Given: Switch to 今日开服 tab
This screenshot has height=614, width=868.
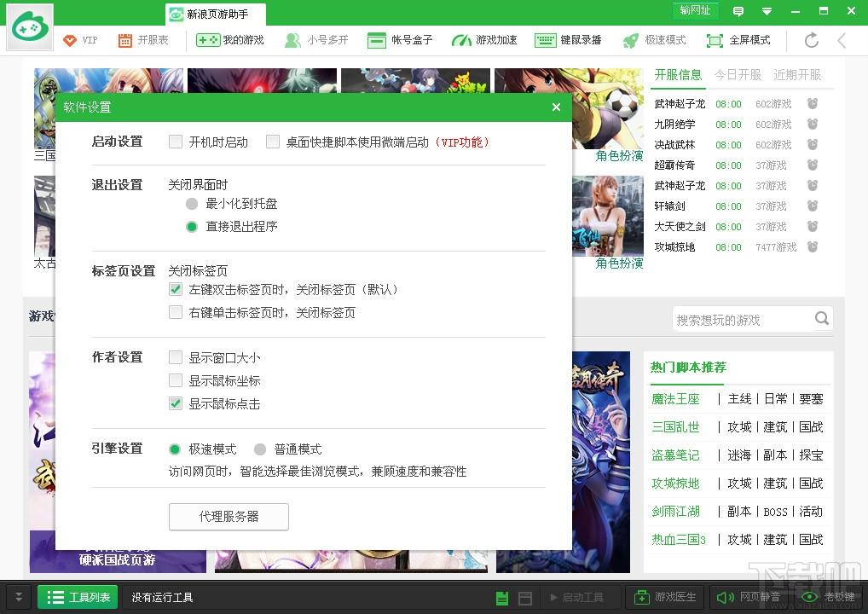Looking at the screenshot, I should [x=738, y=75].
